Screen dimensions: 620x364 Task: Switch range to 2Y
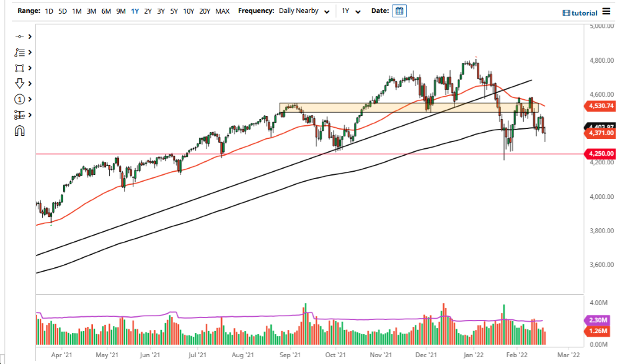147,11
